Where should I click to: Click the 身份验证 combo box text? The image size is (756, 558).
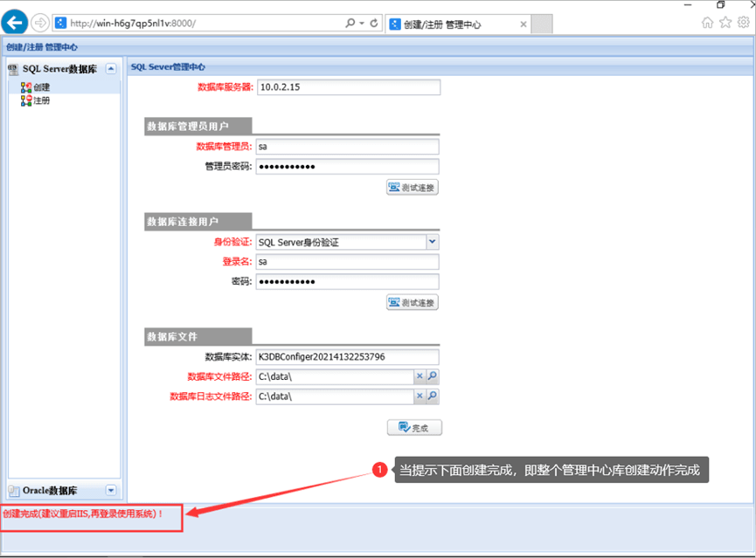341,242
